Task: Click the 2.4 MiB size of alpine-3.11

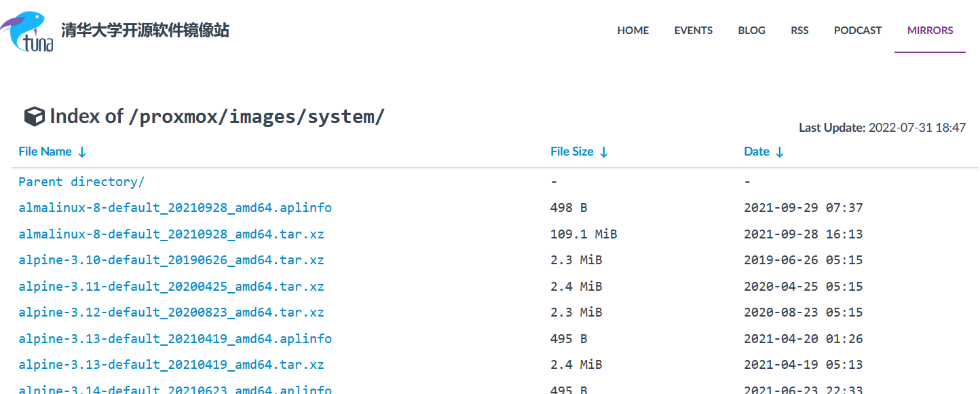Action: tap(576, 287)
